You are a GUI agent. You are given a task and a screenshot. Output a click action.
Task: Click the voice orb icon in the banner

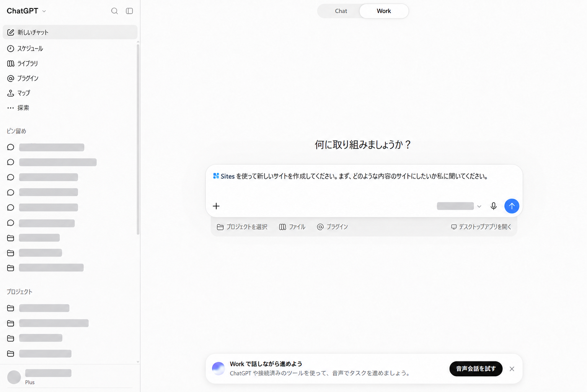tap(218, 369)
